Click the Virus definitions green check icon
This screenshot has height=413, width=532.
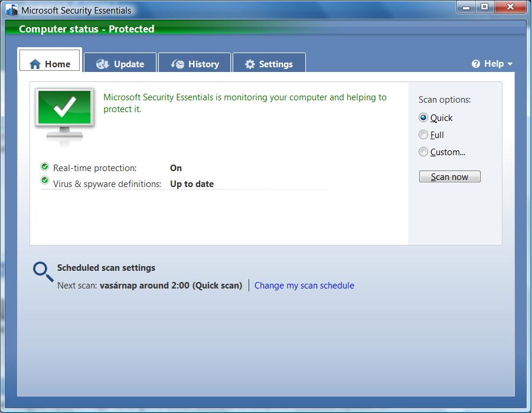(45, 181)
